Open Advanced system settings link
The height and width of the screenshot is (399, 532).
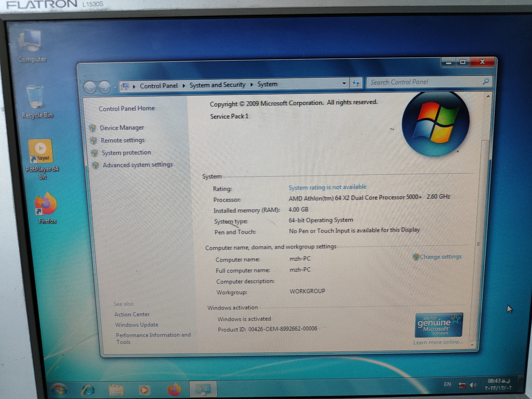pyautogui.click(x=138, y=165)
